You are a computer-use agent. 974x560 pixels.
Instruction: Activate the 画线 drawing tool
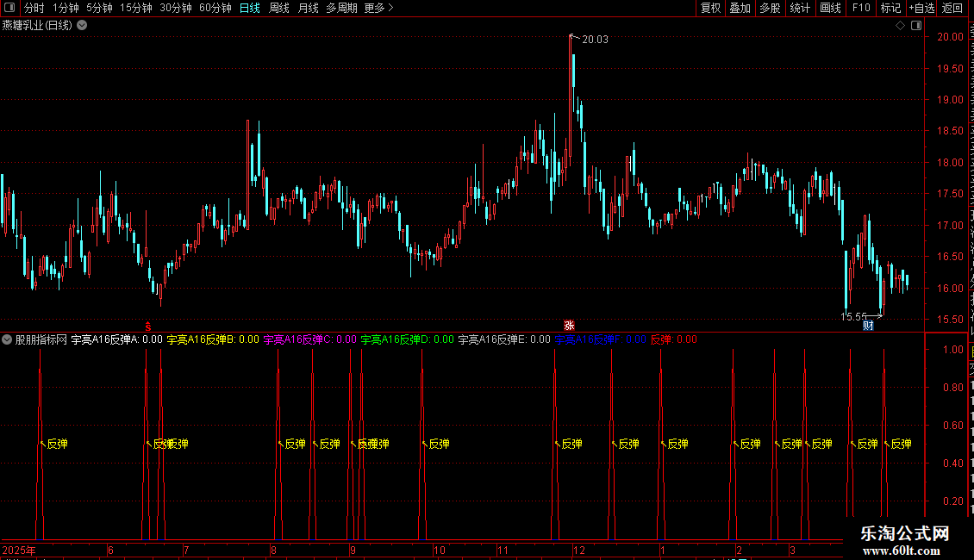tap(830, 8)
